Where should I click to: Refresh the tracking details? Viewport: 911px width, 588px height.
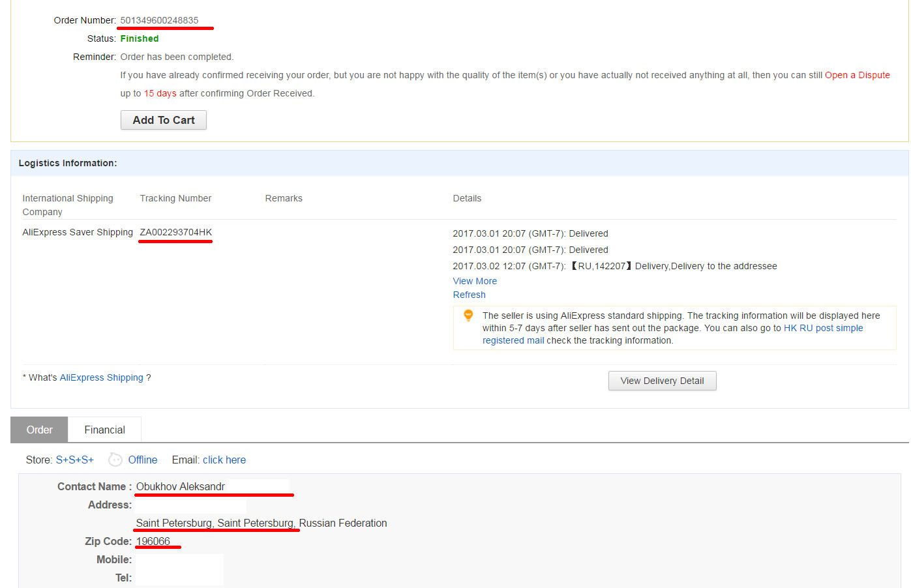(470, 295)
